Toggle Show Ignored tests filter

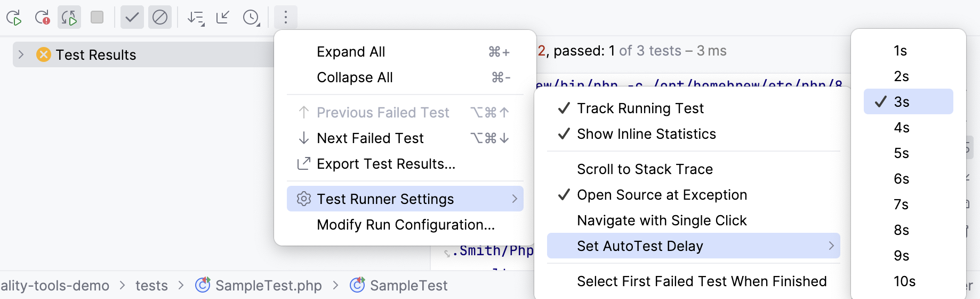coord(159,18)
